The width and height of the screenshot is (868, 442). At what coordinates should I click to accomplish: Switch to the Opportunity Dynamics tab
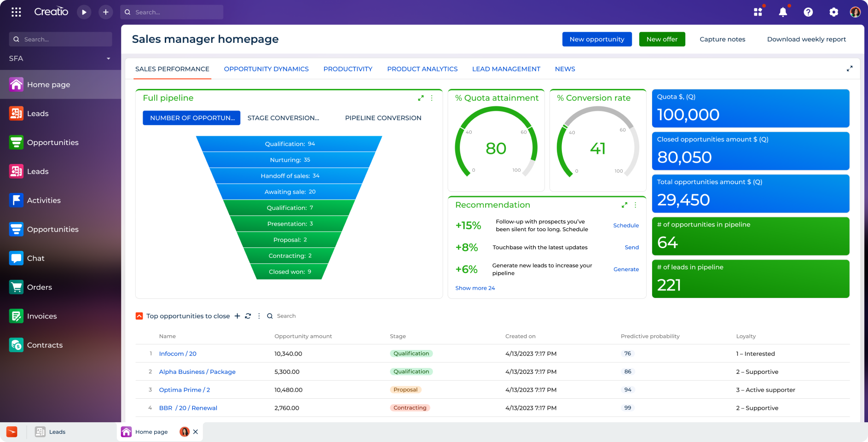pos(266,69)
